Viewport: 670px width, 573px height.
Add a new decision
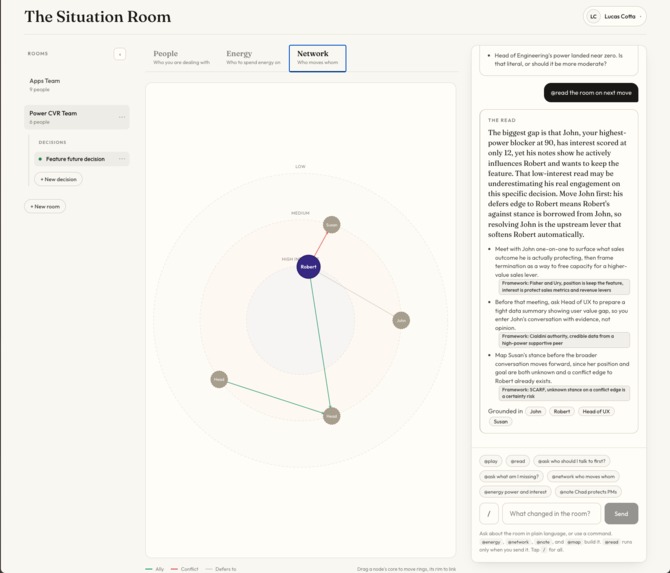click(x=59, y=179)
